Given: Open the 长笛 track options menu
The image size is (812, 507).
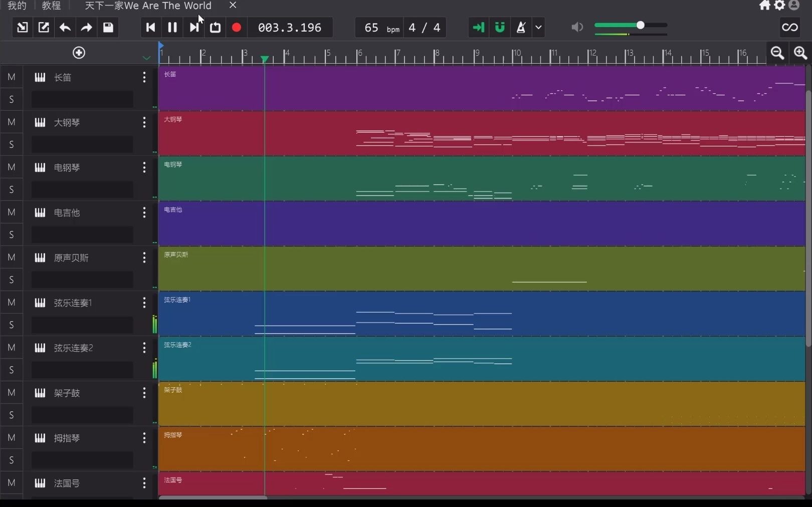Looking at the screenshot, I should pos(144,77).
